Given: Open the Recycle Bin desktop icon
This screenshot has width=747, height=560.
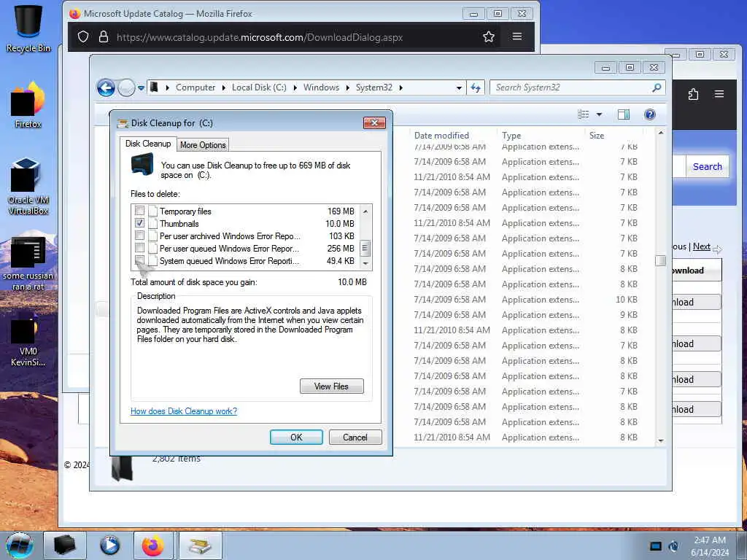Looking at the screenshot, I should (x=28, y=28).
